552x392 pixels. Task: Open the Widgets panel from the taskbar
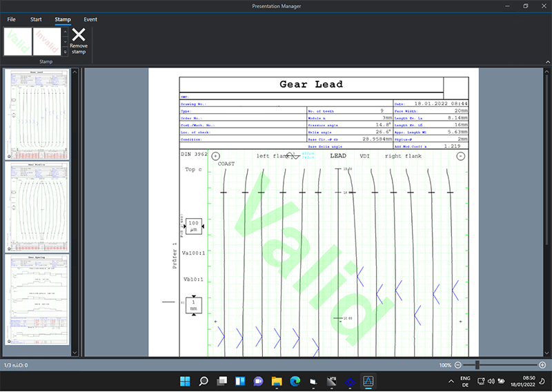point(240,381)
